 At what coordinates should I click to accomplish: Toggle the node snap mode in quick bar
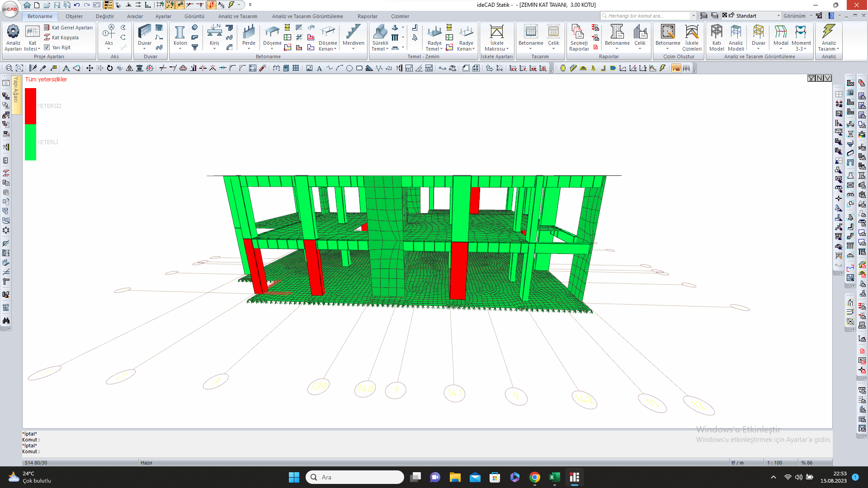170,5
